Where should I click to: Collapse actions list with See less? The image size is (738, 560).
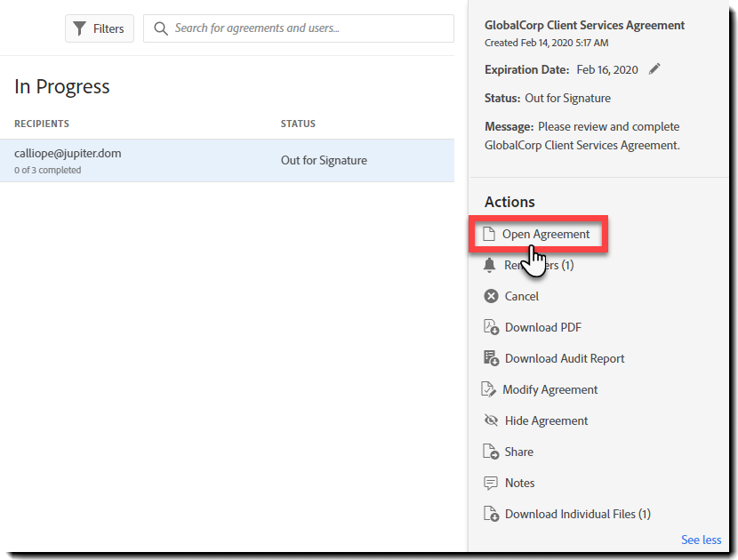pos(701,540)
